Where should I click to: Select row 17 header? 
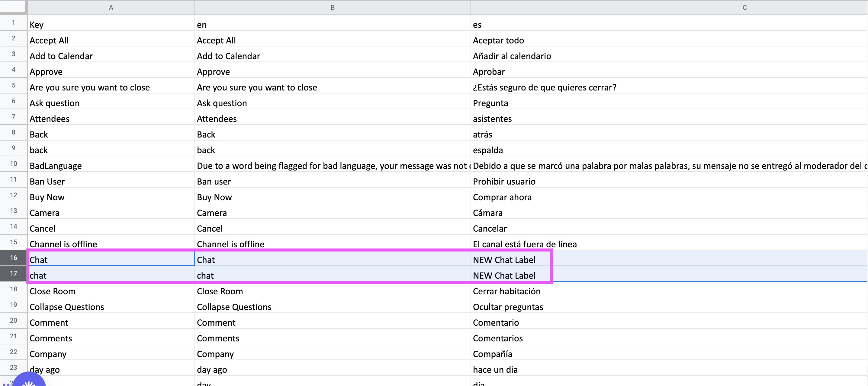(14, 273)
